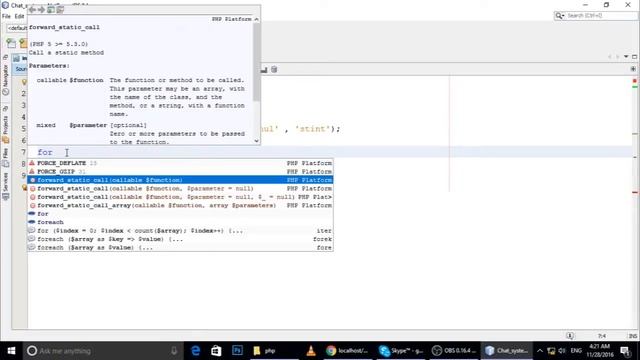Insert foreach ($array as $key => $value) template
This screenshot has height=360, width=640.
[180, 239]
